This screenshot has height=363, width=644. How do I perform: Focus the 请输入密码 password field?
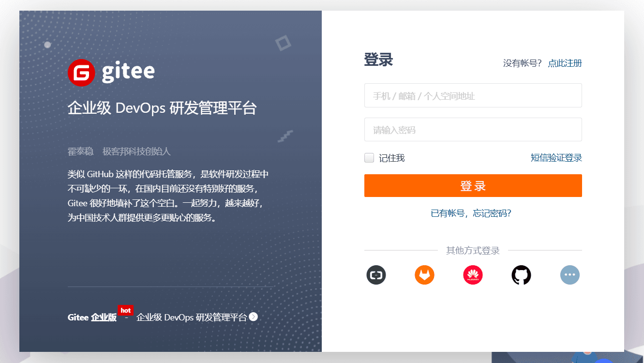pyautogui.click(x=473, y=130)
